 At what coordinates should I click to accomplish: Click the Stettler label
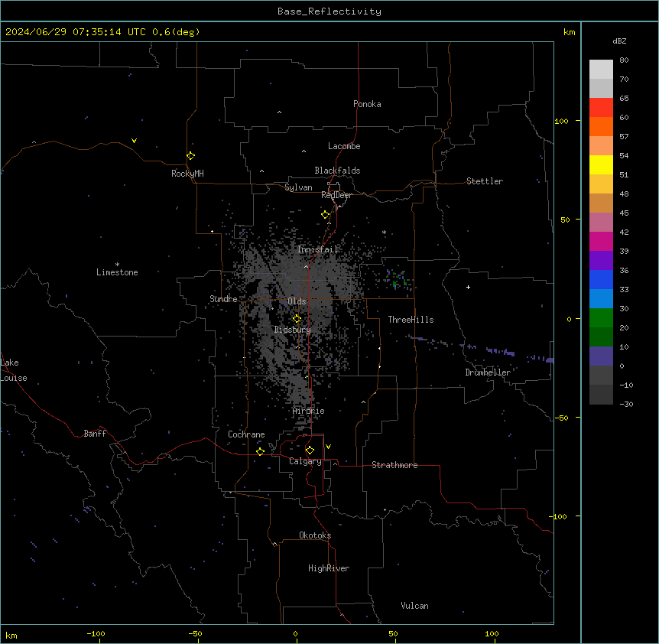tap(485, 181)
